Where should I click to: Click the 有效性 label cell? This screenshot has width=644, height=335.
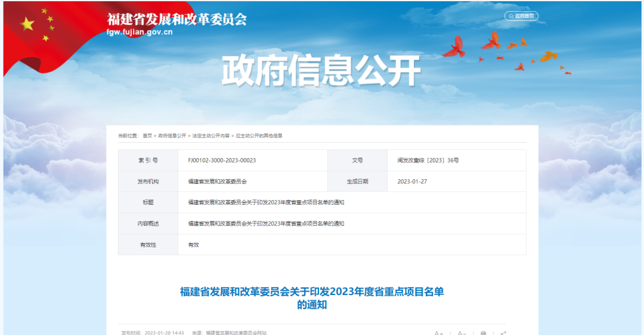tap(148, 245)
